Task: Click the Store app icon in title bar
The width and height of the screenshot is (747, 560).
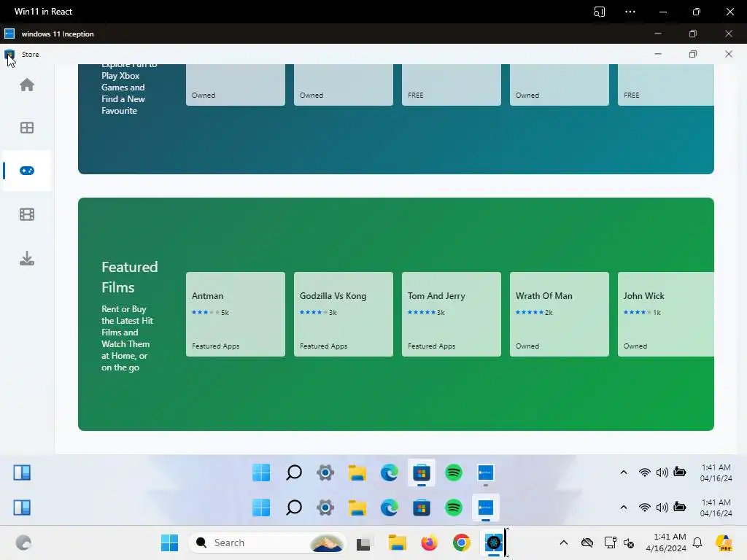Action: pyautogui.click(x=9, y=54)
